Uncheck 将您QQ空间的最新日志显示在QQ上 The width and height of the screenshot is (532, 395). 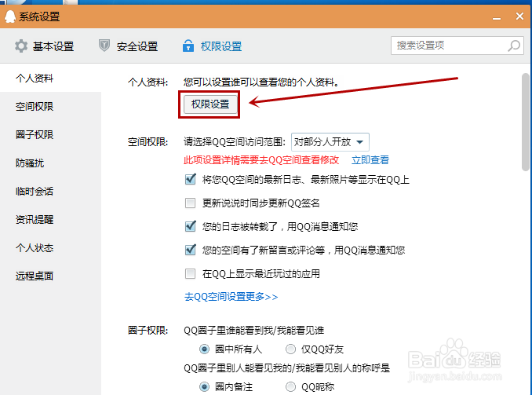point(191,179)
